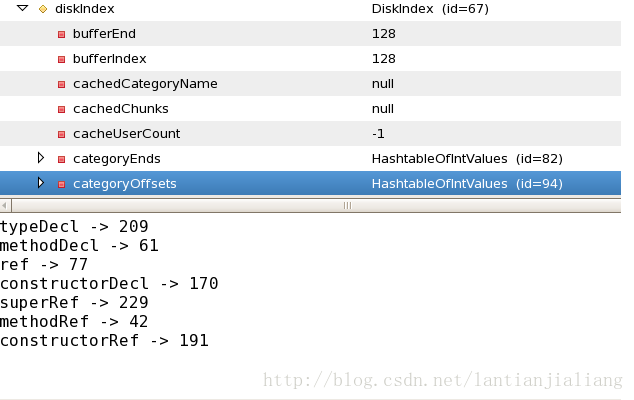Expand the categoryEnds variable
This screenshot has height=400, width=634.
pos(40,158)
